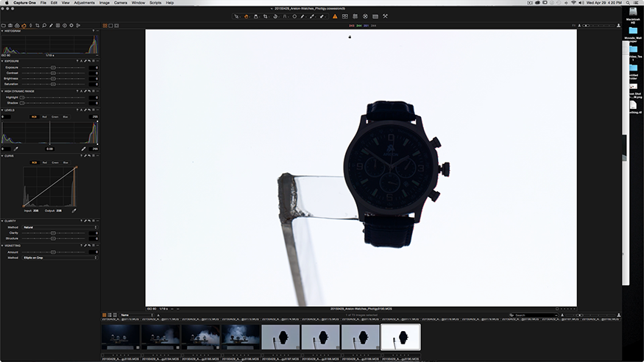Click the exposure warning triangle icon

335,16
